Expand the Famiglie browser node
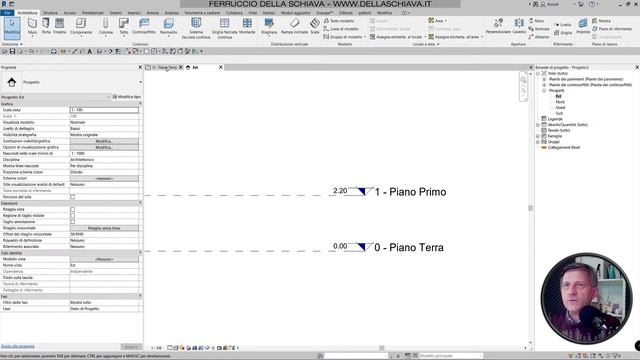Image resolution: width=640 pixels, height=360 pixels. tap(538, 136)
